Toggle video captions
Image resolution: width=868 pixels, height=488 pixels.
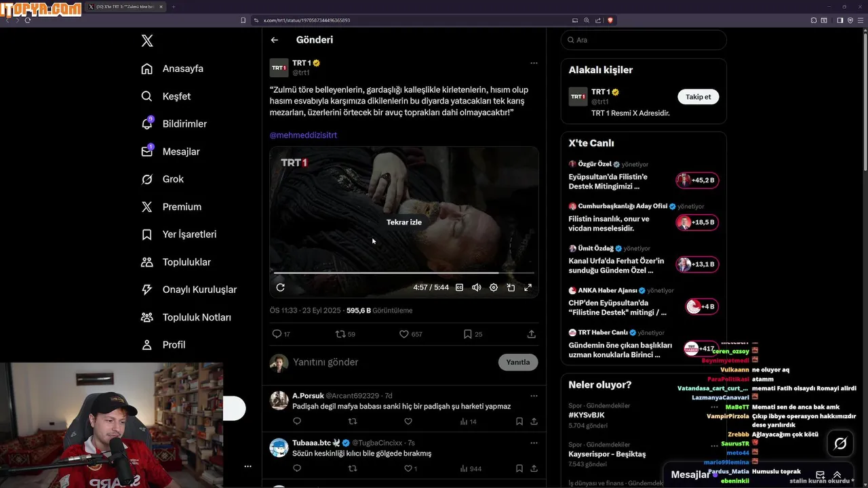[x=459, y=287]
